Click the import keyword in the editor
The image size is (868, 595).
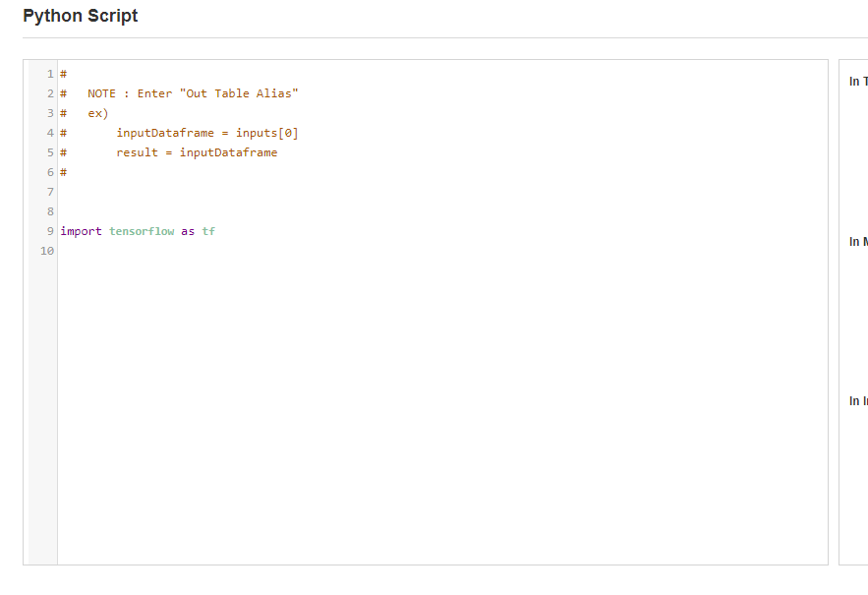click(80, 230)
